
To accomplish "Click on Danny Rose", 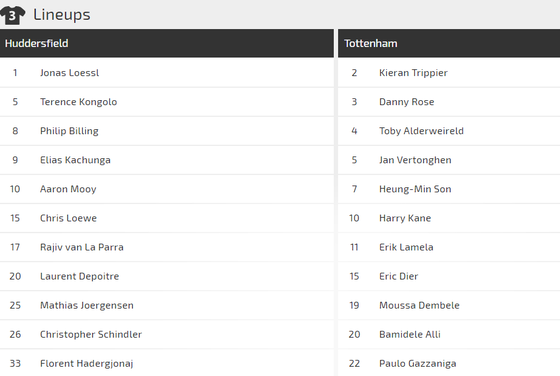I will tap(406, 102).
